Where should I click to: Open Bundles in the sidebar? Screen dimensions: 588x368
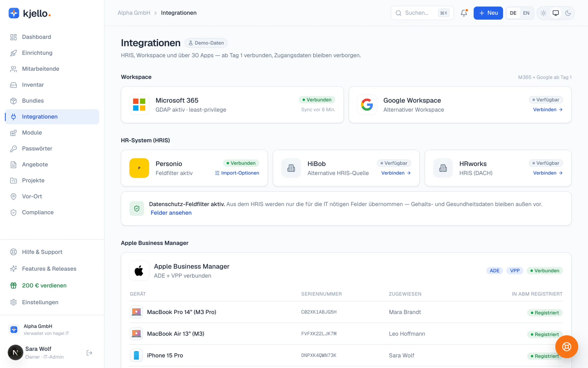click(52, 101)
